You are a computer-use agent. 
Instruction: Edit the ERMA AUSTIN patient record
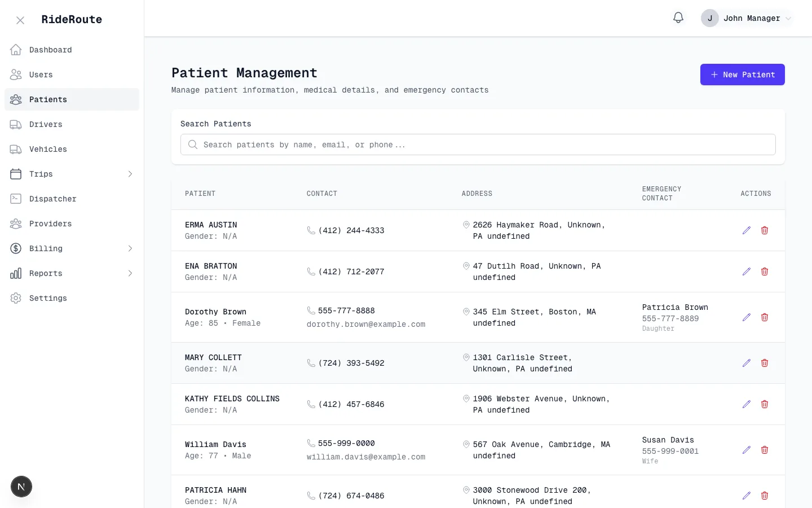coord(747,230)
